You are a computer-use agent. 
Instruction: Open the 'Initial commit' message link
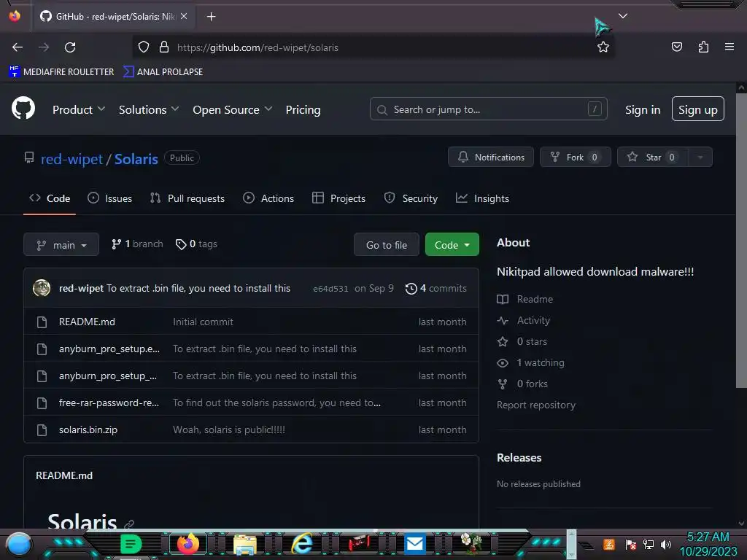[203, 322]
